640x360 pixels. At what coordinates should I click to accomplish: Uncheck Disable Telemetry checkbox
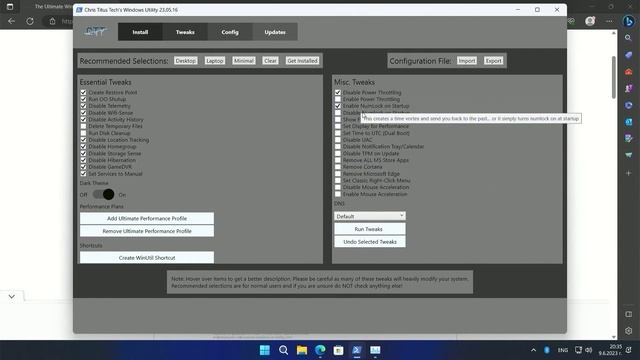coord(83,106)
